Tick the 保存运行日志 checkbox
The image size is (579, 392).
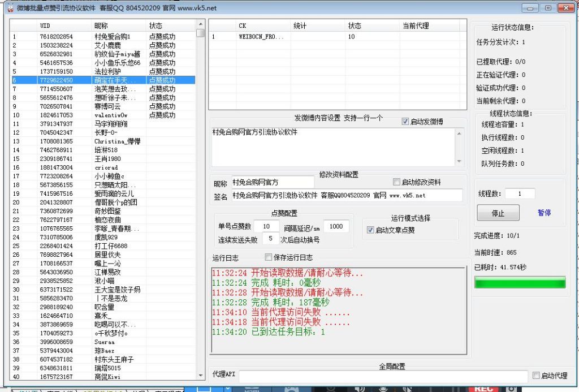[269, 257]
